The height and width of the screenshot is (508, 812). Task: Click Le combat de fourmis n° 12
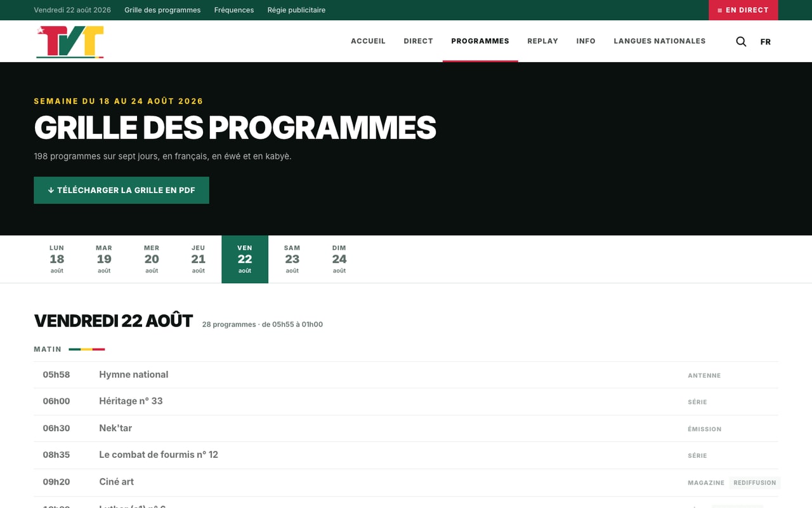point(159,455)
